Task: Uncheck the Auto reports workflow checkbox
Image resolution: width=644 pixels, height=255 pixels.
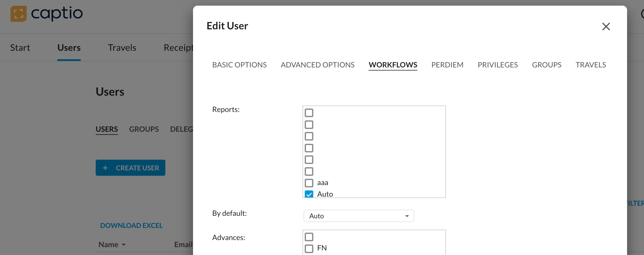Action: coord(309,194)
